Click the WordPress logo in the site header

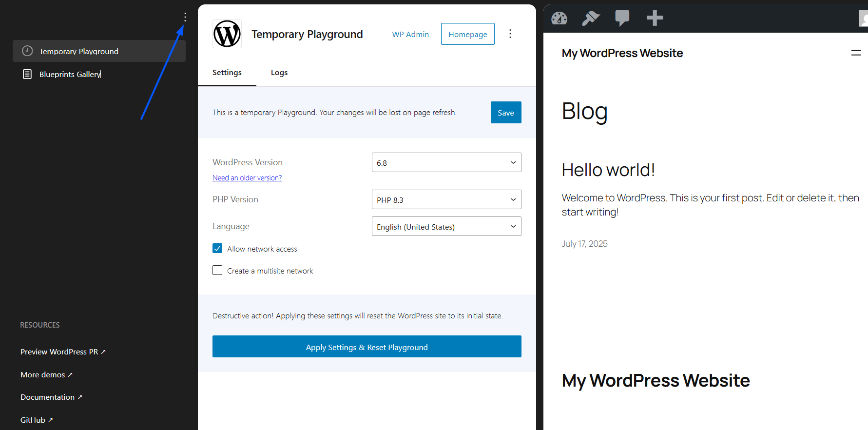(227, 34)
